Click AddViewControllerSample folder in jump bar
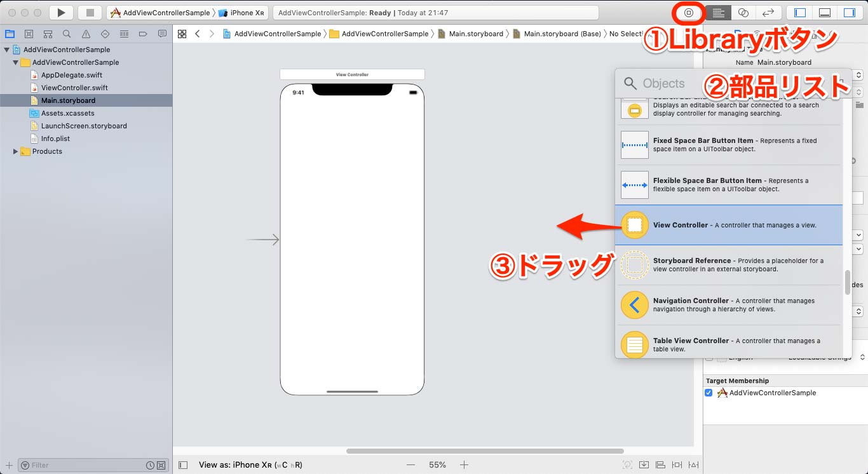Screen dimensions: 868x474 (379, 34)
